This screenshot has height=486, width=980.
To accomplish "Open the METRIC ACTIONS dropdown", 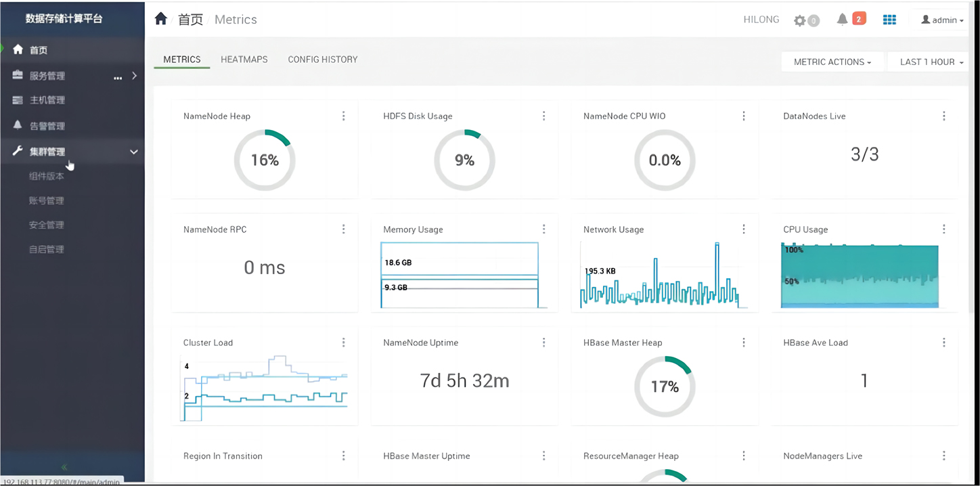I will pos(832,62).
